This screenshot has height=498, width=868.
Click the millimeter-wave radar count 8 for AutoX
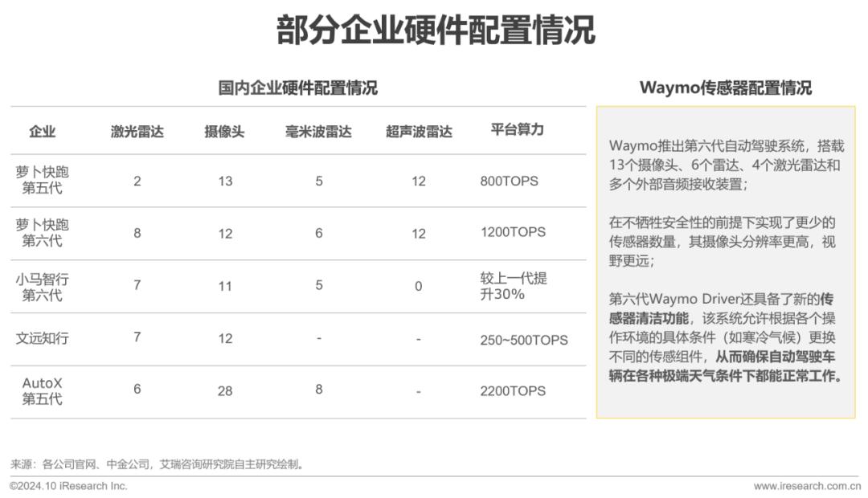tap(319, 389)
